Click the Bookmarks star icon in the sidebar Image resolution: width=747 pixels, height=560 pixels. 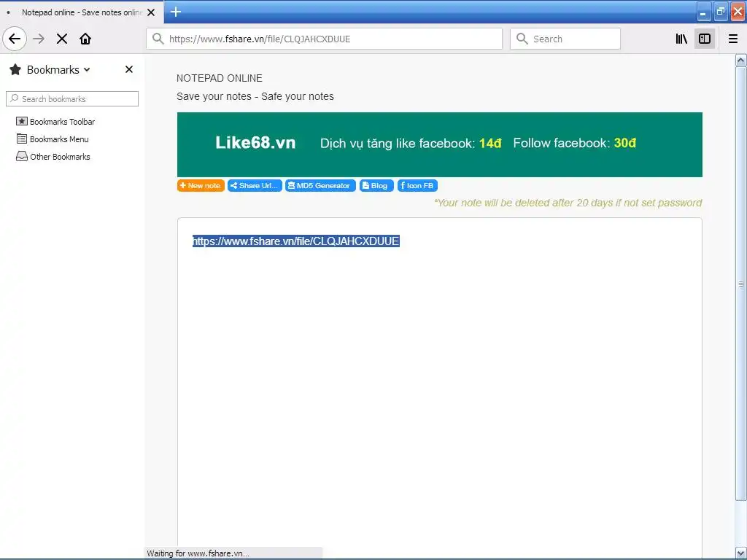(15, 69)
